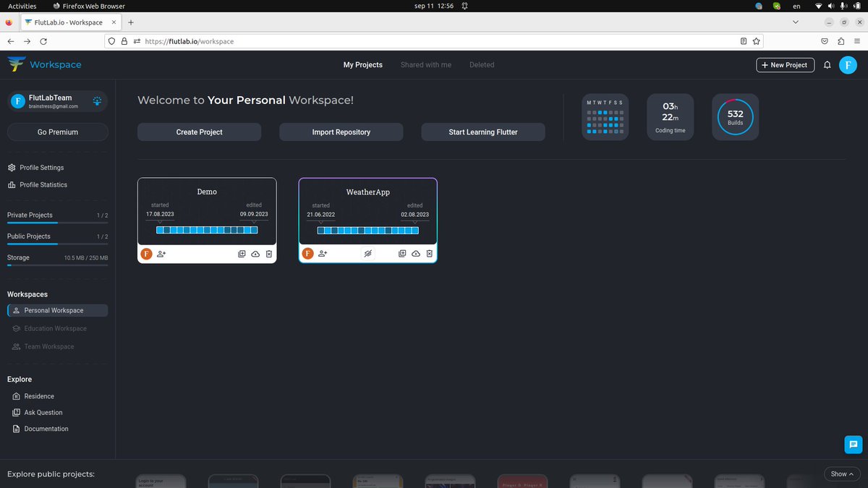Open the list all tabs dropdown
868x488 pixels.
tap(796, 22)
